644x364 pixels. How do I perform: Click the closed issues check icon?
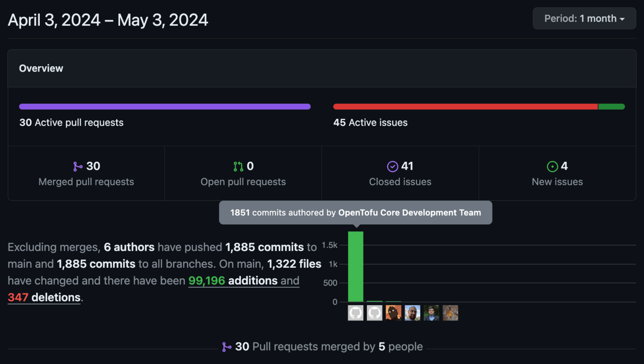coord(393,166)
